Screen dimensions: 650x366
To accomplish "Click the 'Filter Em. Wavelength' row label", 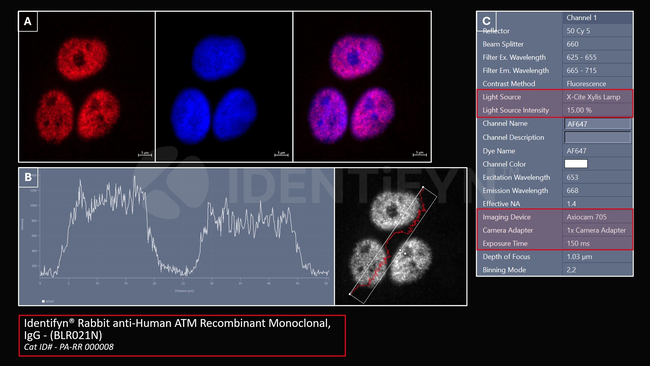I will point(516,70).
